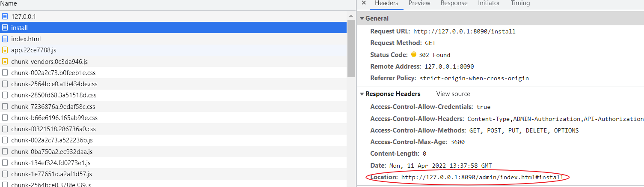
Task: Click the script icon beside app.22ce7788.js
Action: [5, 50]
